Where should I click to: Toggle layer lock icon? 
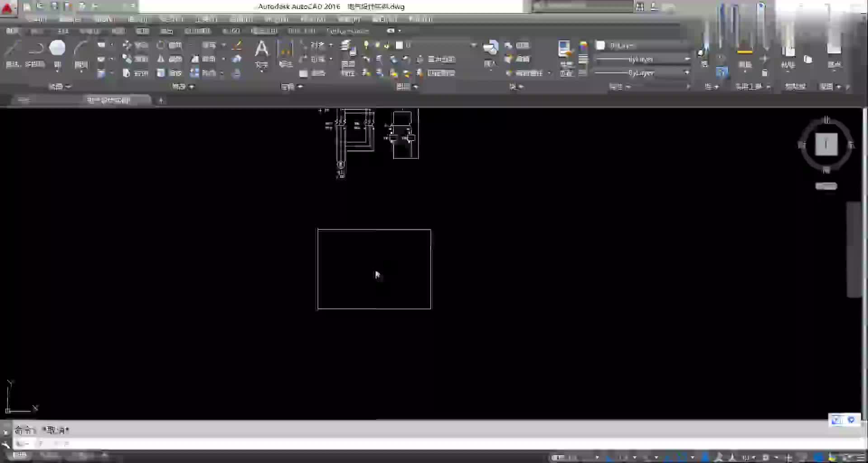387,45
